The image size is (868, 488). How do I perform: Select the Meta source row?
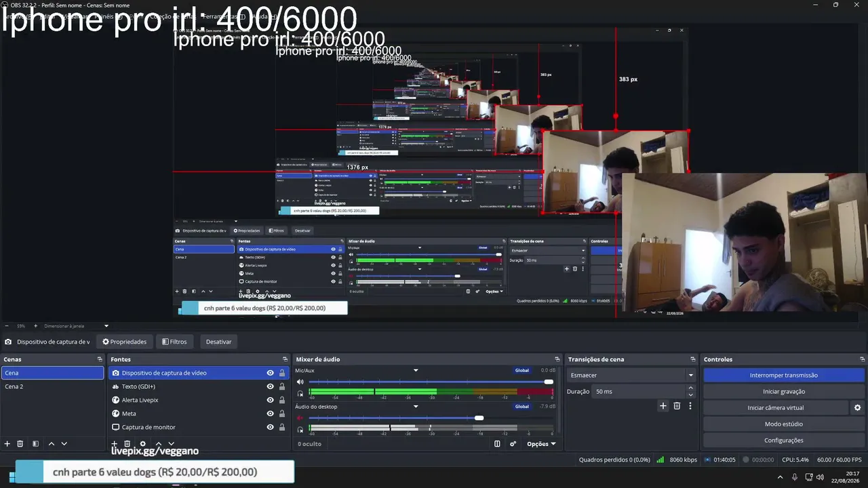click(198, 413)
